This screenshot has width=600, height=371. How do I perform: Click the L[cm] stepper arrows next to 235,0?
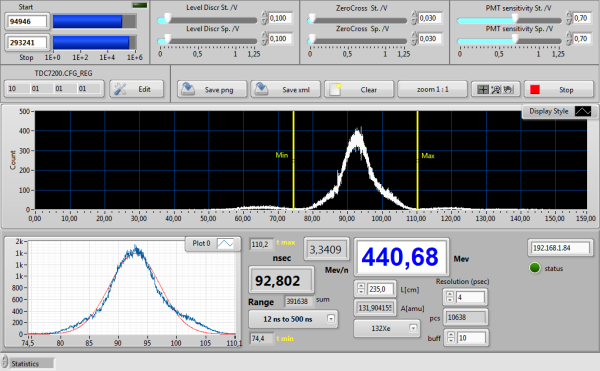click(361, 289)
